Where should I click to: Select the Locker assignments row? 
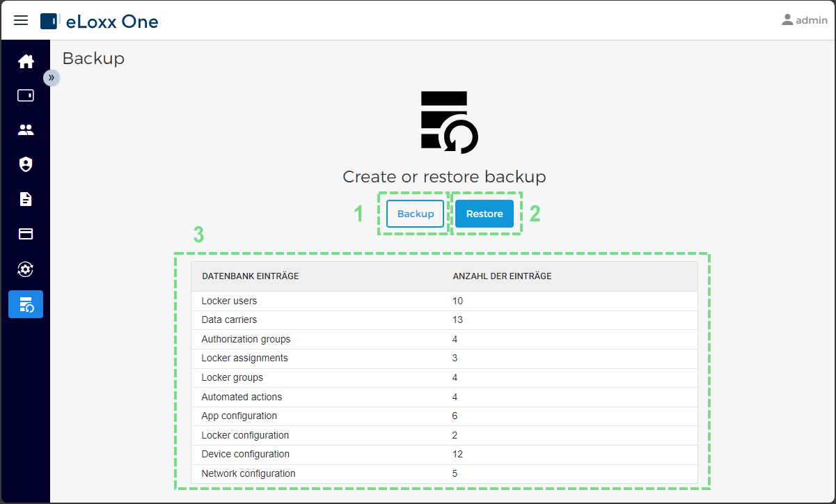[x=444, y=359]
